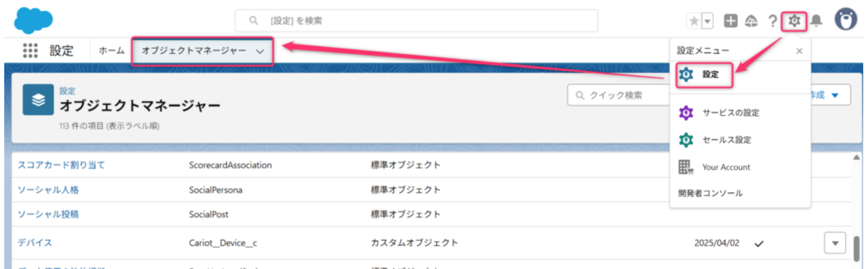Click the setup gear icon in header

tap(794, 20)
